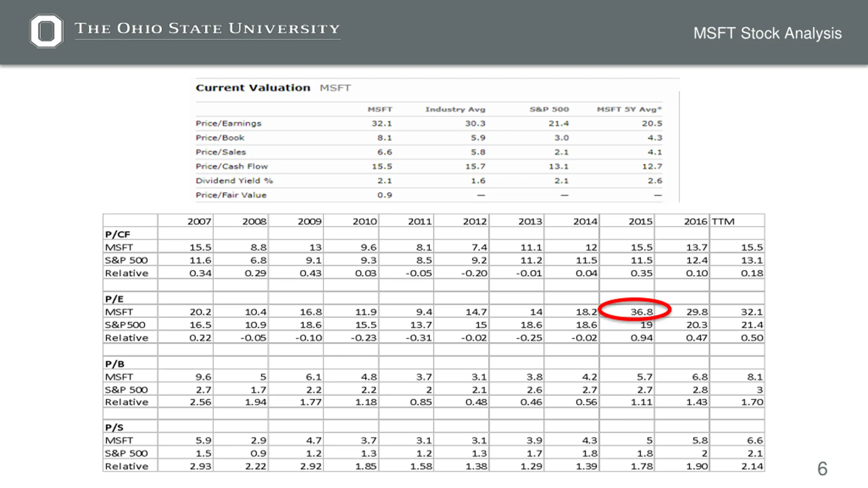Viewport: 868px width, 488px height.
Task: Click the TTM column header
Action: pyautogui.click(x=723, y=222)
